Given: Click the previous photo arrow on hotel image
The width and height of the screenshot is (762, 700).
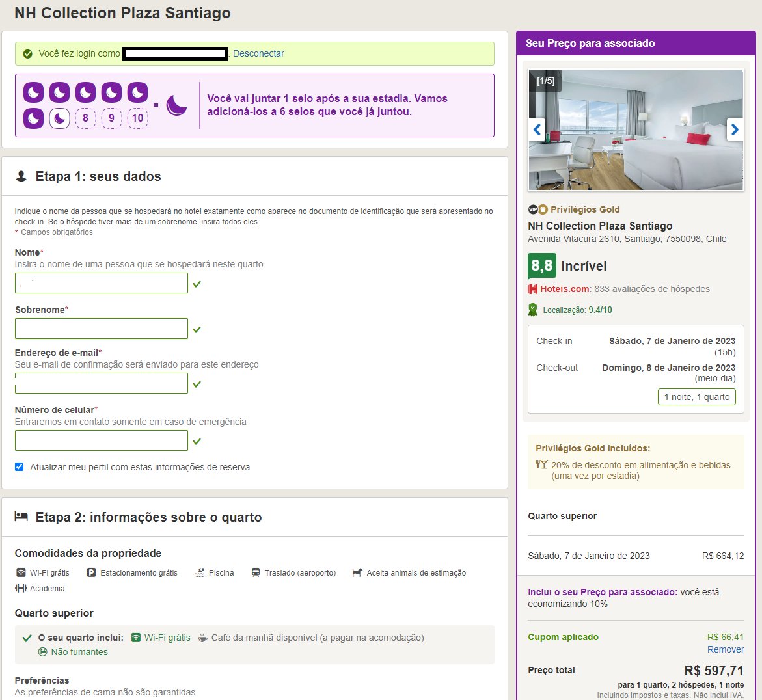Looking at the screenshot, I should [x=537, y=129].
